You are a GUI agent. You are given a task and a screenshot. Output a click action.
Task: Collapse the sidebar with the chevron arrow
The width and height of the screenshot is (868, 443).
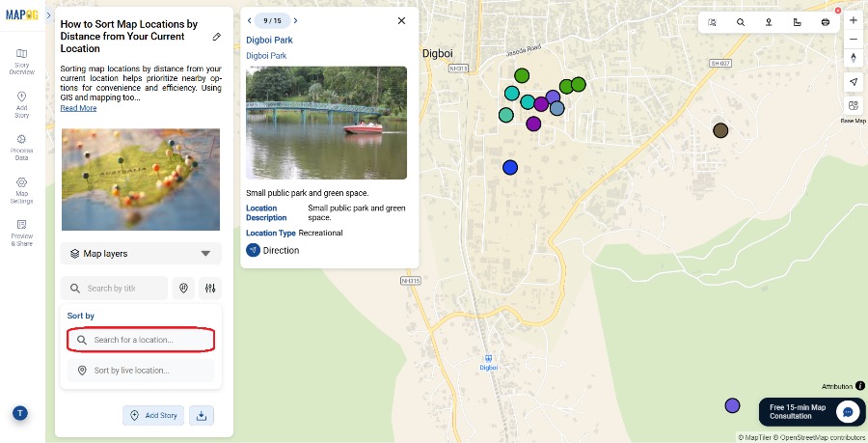(x=49, y=15)
